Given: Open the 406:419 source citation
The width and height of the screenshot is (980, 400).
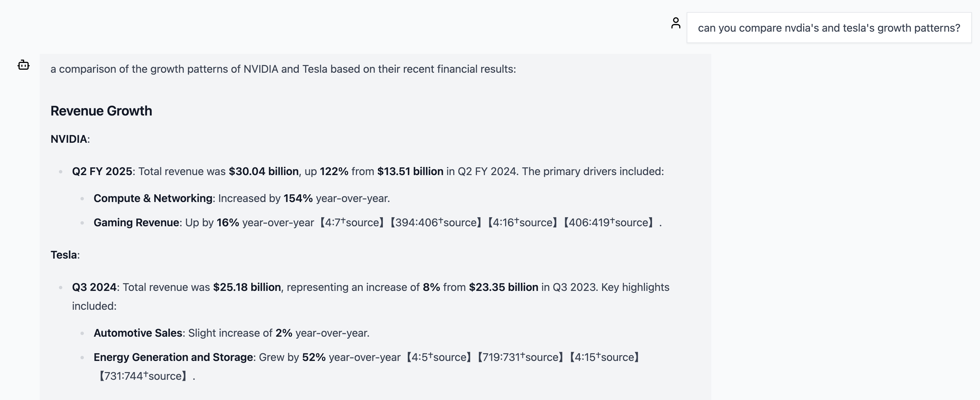Looking at the screenshot, I should (609, 223).
